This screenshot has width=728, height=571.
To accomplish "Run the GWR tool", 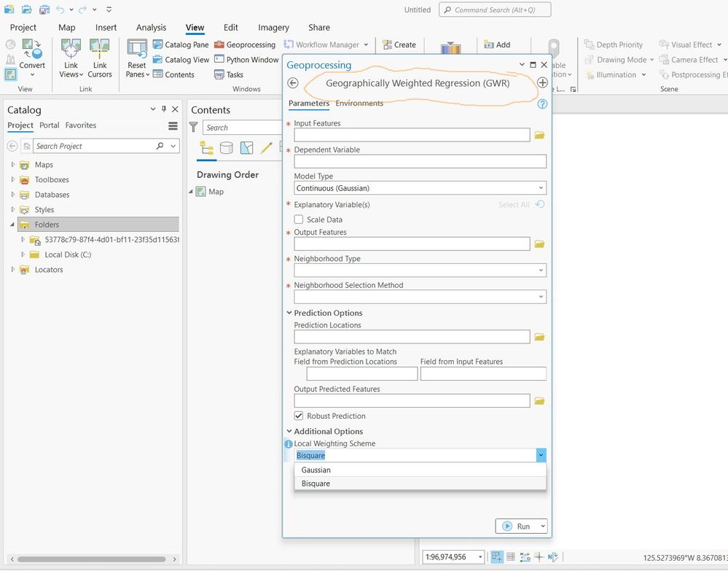I will 516,527.
